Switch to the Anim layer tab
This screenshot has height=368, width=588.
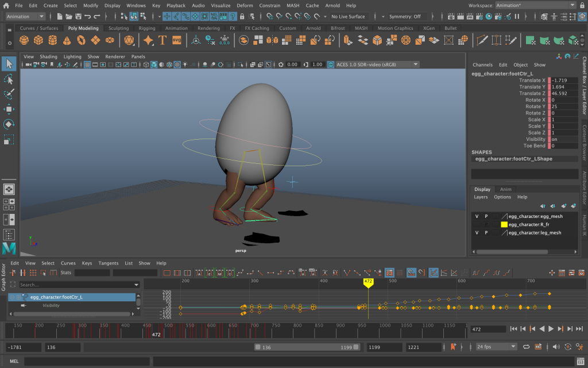[505, 189]
